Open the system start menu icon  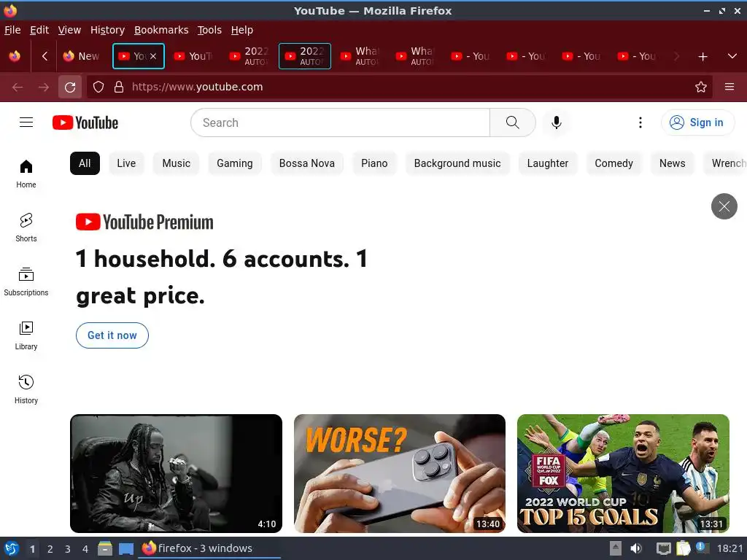click(12, 548)
